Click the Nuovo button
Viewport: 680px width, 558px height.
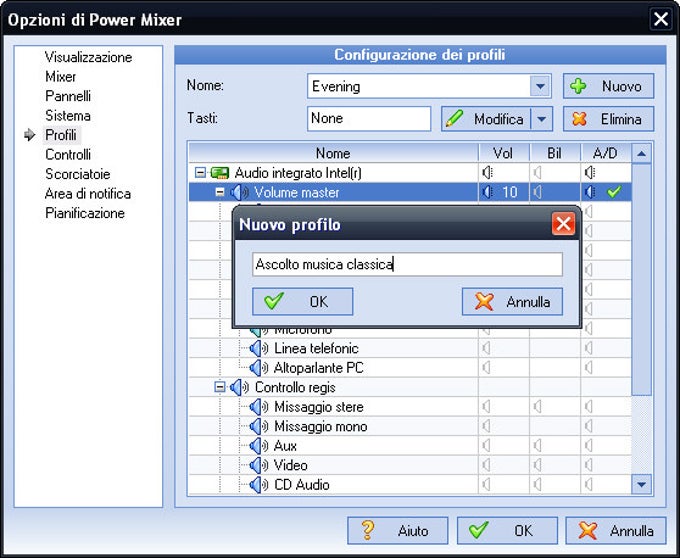(x=608, y=86)
